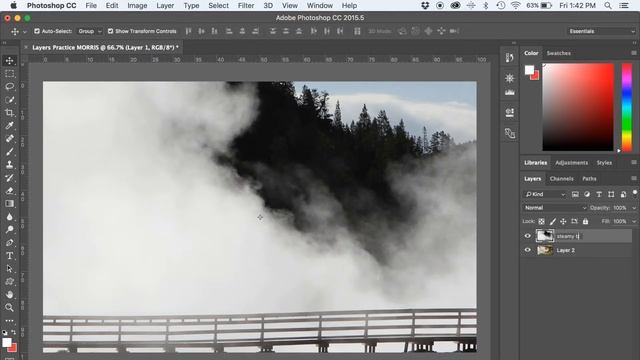Open the Layer menu
Image resolution: width=640 pixels, height=360 pixels.
click(165, 5)
